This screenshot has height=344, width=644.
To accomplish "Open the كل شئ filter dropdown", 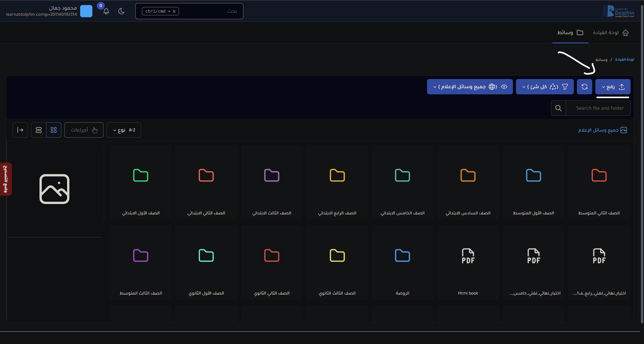I will pyautogui.click(x=544, y=87).
